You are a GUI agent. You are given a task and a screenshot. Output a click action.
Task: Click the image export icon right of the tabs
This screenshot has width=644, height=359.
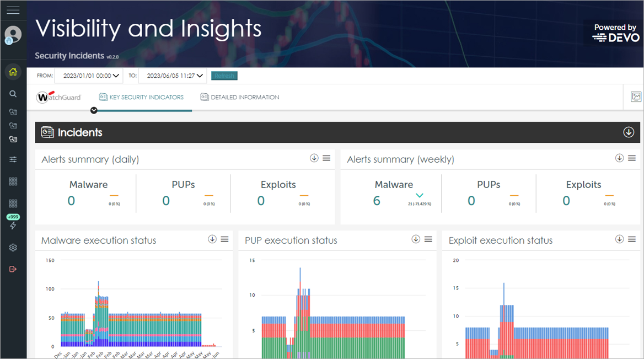click(636, 96)
